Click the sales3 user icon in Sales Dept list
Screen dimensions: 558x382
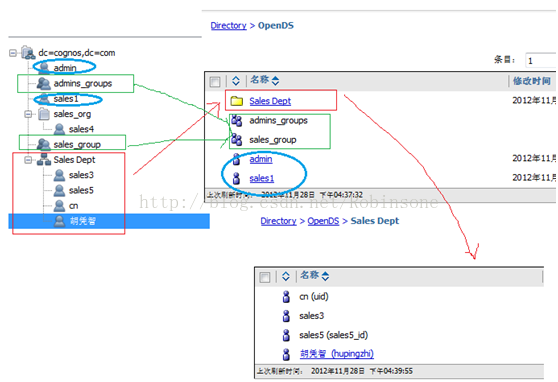click(286, 316)
